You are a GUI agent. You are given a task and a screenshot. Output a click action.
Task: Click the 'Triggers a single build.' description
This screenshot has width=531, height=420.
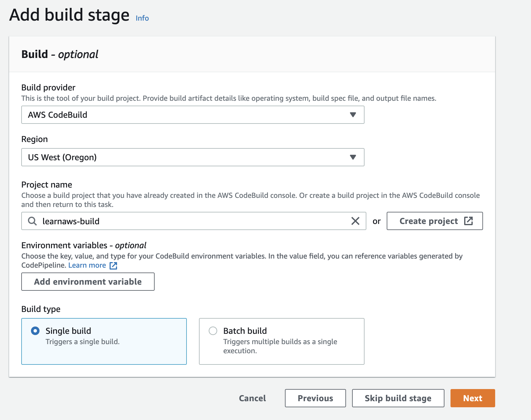point(83,342)
